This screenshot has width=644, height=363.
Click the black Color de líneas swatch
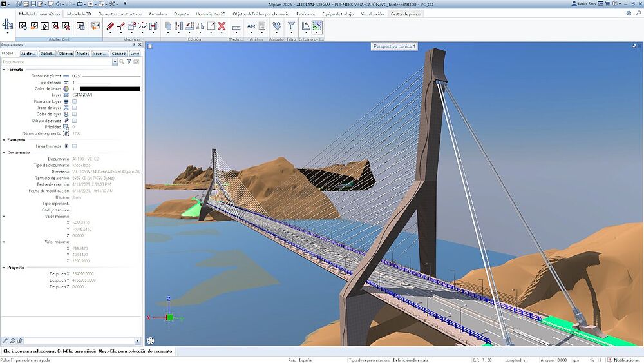coord(109,88)
